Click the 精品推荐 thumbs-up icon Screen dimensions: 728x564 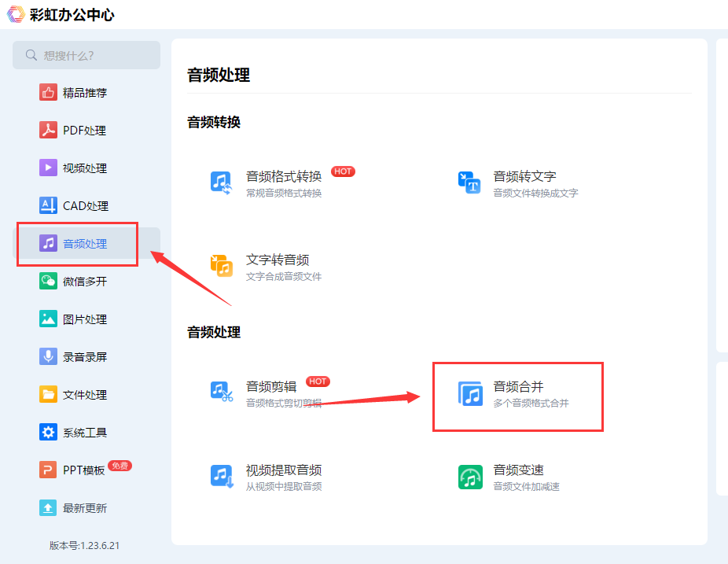[x=48, y=93]
